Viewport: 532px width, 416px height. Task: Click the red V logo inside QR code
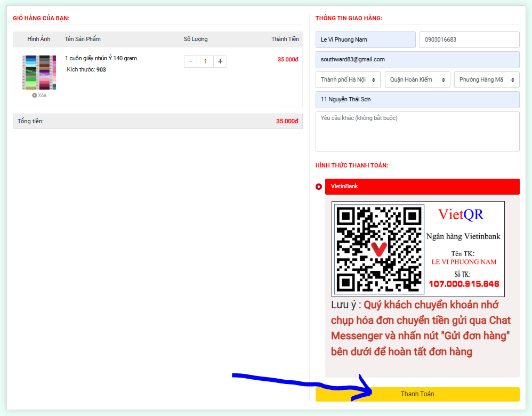[x=378, y=249]
